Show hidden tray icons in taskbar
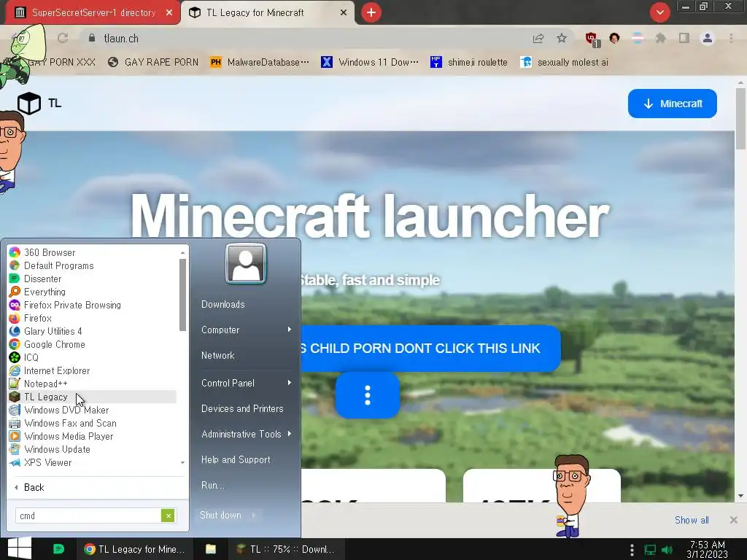The image size is (747, 560). pos(632,550)
